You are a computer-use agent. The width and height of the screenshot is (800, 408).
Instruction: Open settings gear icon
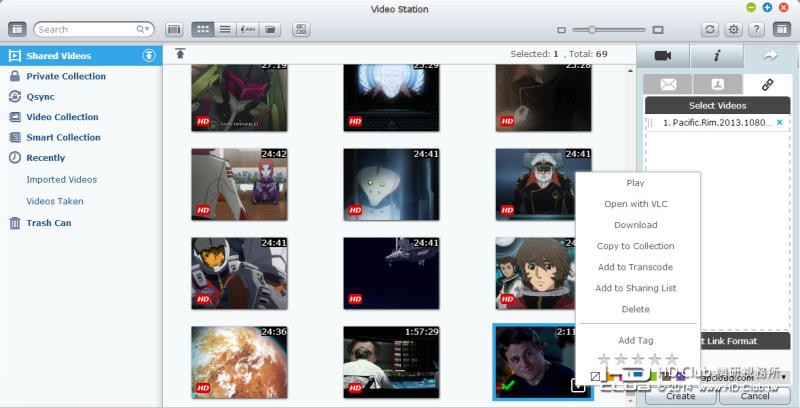pos(734,30)
